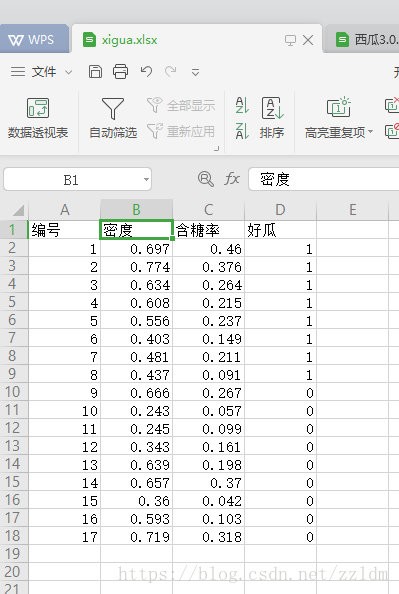
Task: Click the Save icon
Action: coord(95,71)
